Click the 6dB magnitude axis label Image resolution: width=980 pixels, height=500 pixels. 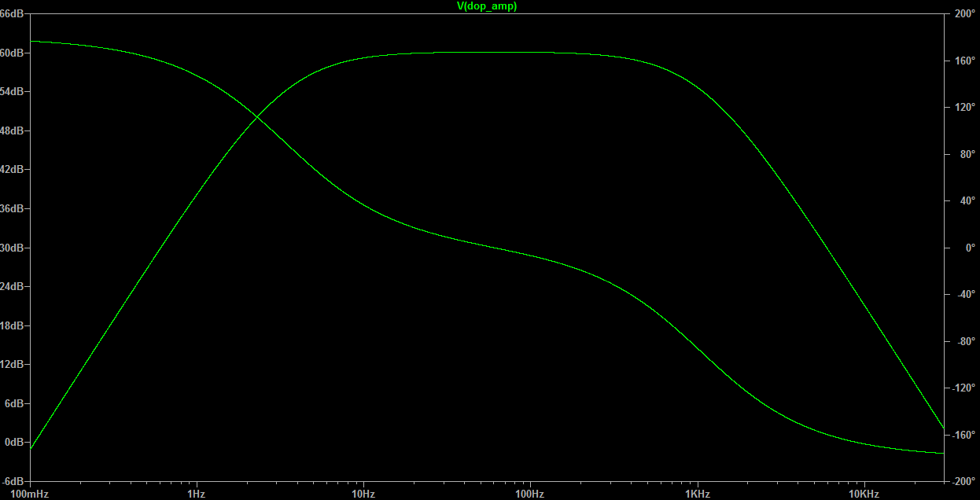click(14, 403)
